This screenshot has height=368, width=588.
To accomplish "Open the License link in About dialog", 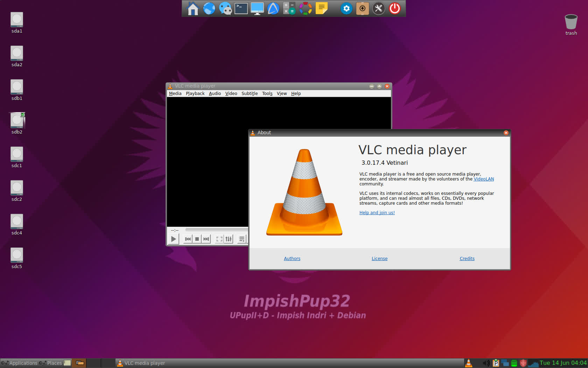I will pos(380,259).
